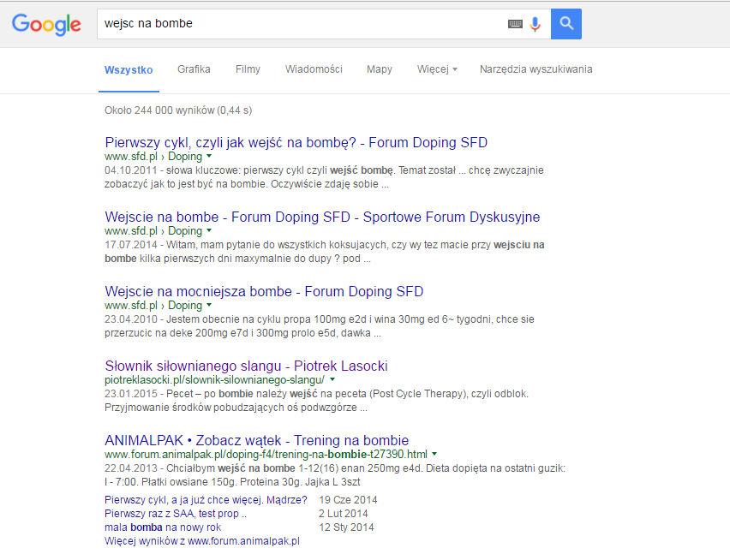Open result 'Słownik siłownianego slangu - Piotrek Lasocki'
The image size is (730, 560).
246,366
